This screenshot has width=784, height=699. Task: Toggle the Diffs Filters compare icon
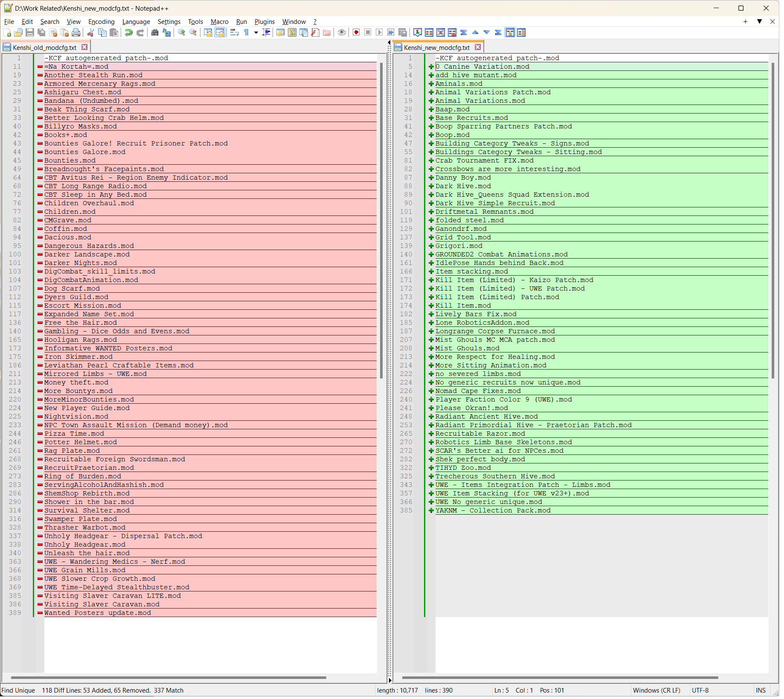(x=510, y=33)
